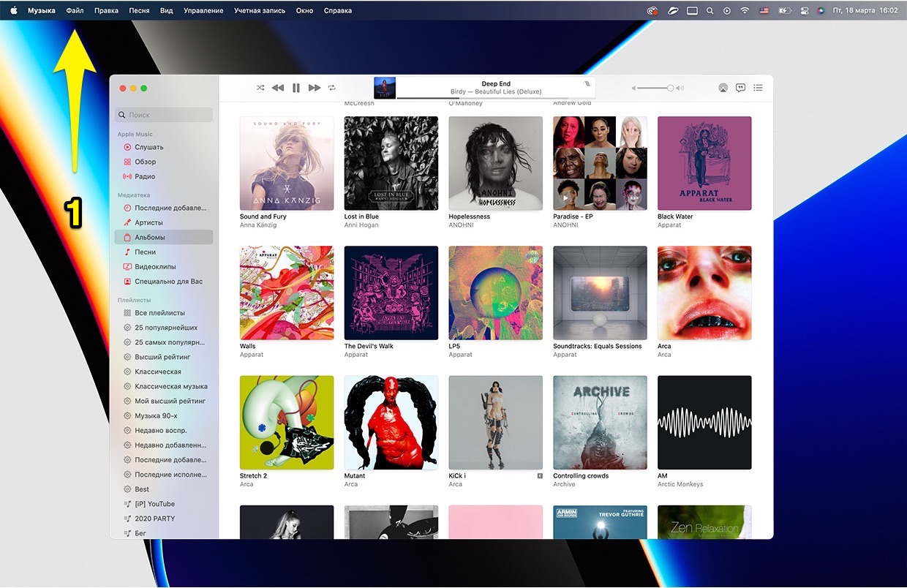Image resolution: width=907 pixels, height=588 pixels.
Task: Open the AirPlay output selector
Action: point(723,88)
